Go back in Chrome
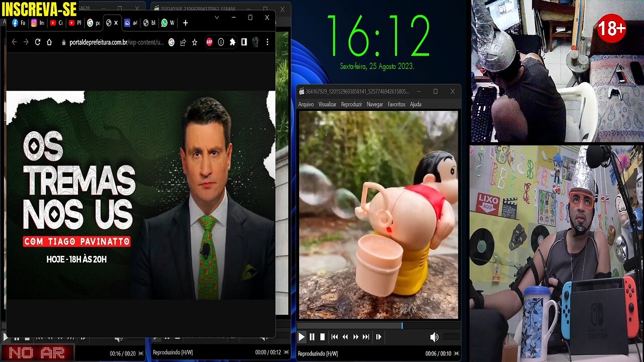This screenshot has height=362, width=644. (x=14, y=42)
